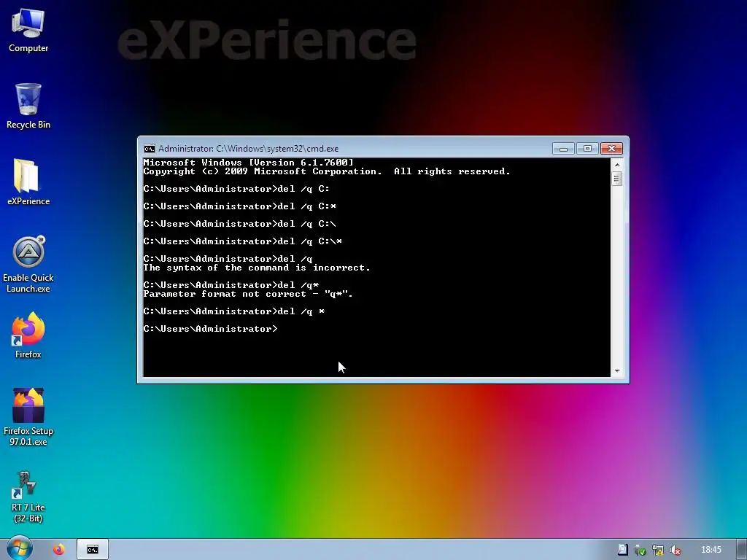Select RT 7 Lite (32-Bit) shortcut

point(28,497)
